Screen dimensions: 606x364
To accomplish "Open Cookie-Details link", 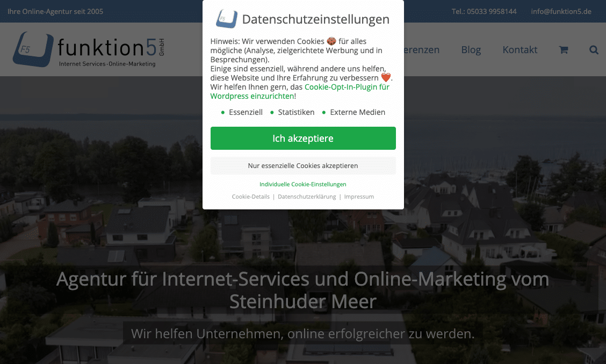I will [x=251, y=196].
